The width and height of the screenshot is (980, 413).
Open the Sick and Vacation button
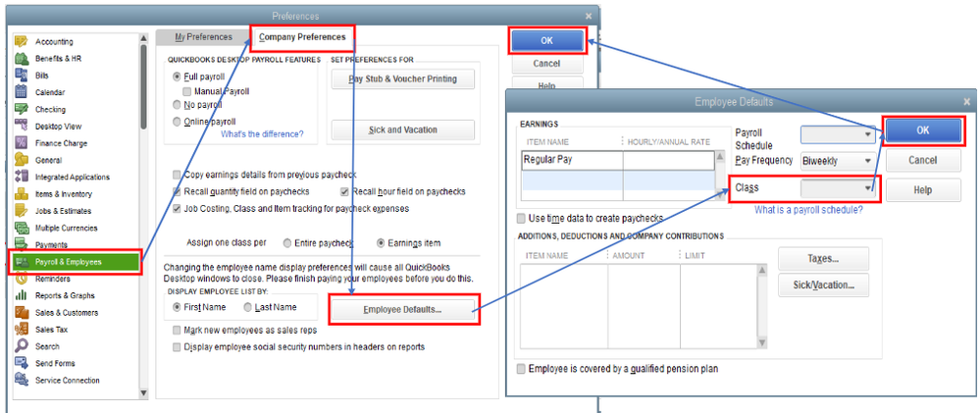[x=402, y=129]
